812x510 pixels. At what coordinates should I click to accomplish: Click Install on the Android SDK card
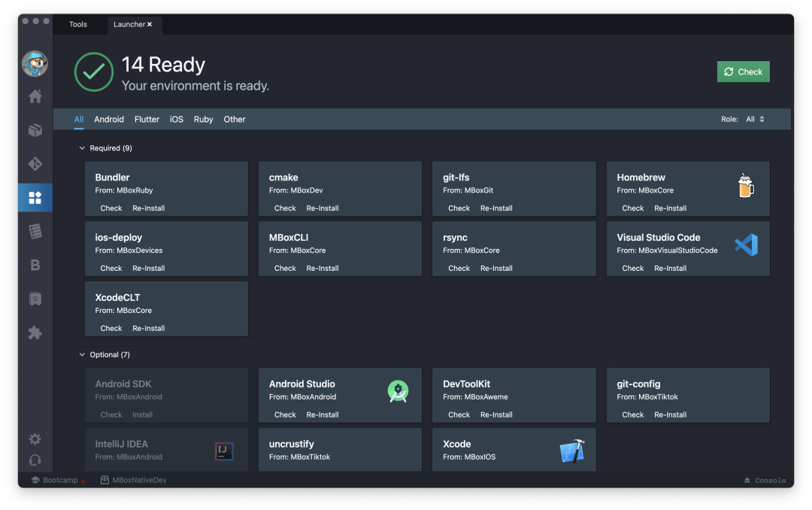coord(142,414)
